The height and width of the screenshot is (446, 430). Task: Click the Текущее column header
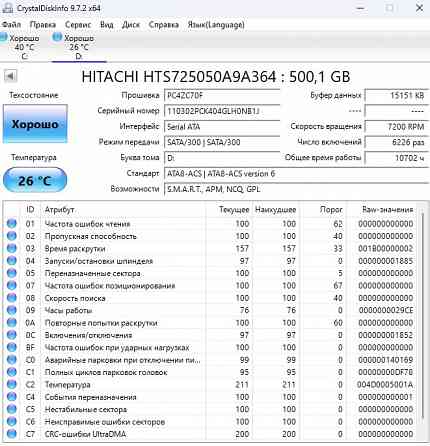click(229, 210)
